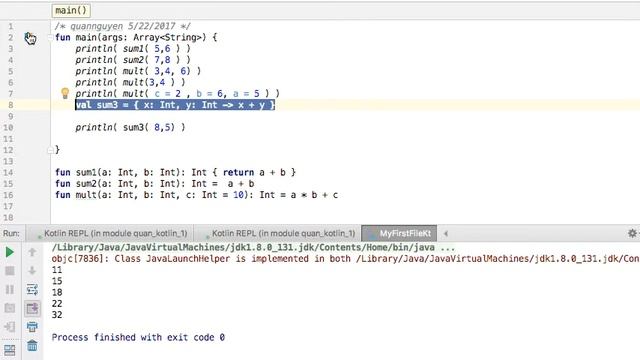Viewport: 640px width, 360px height.
Task: Show hidden run tabs arrow
Action: point(446,233)
